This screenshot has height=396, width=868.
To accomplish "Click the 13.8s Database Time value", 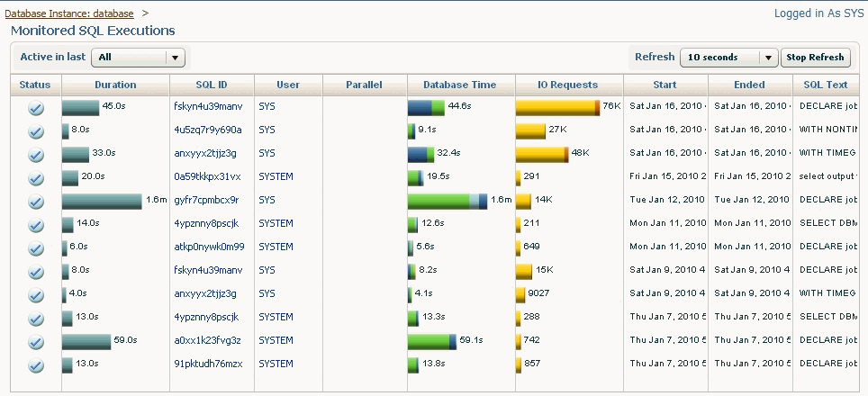I will 433,364.
